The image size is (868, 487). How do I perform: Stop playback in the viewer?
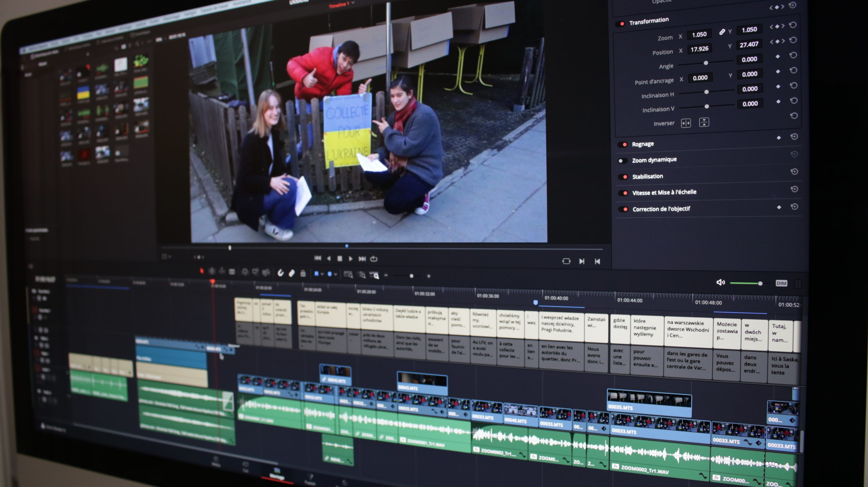click(340, 259)
